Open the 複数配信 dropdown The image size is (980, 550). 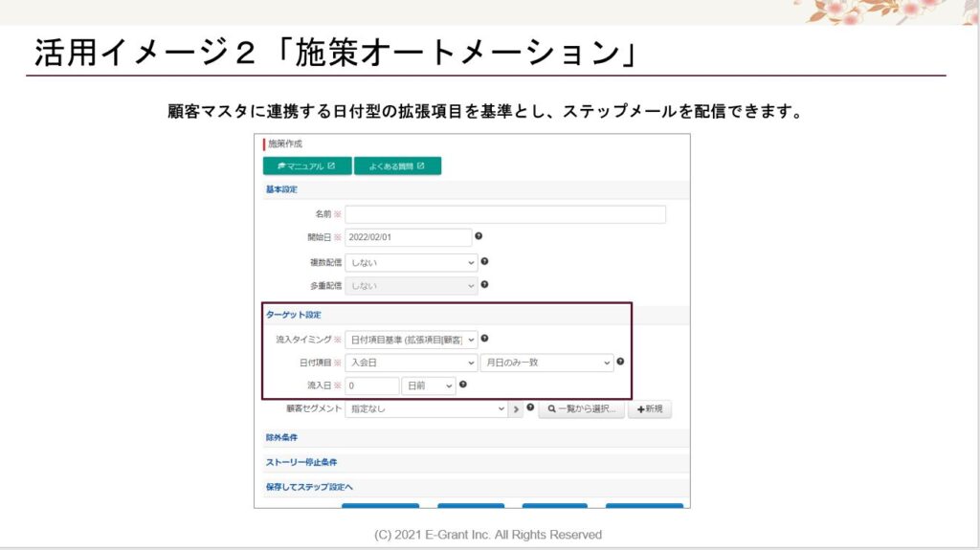coord(412,262)
